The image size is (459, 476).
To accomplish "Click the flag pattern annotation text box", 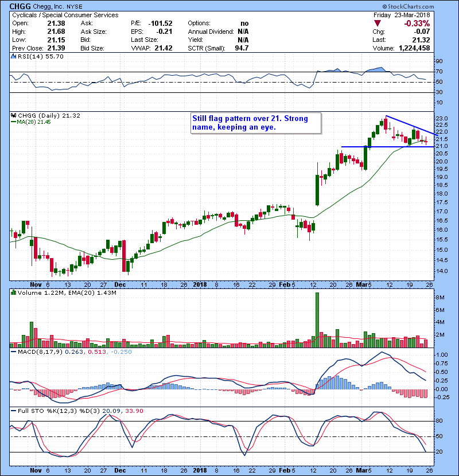I will [255, 123].
